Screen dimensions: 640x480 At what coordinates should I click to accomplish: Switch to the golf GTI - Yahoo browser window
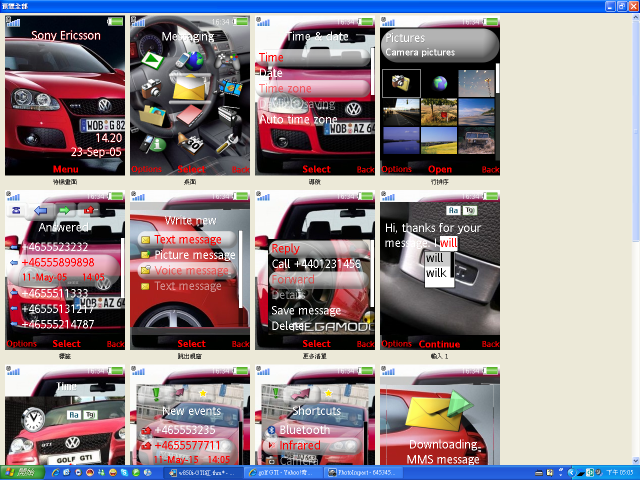[282, 473]
